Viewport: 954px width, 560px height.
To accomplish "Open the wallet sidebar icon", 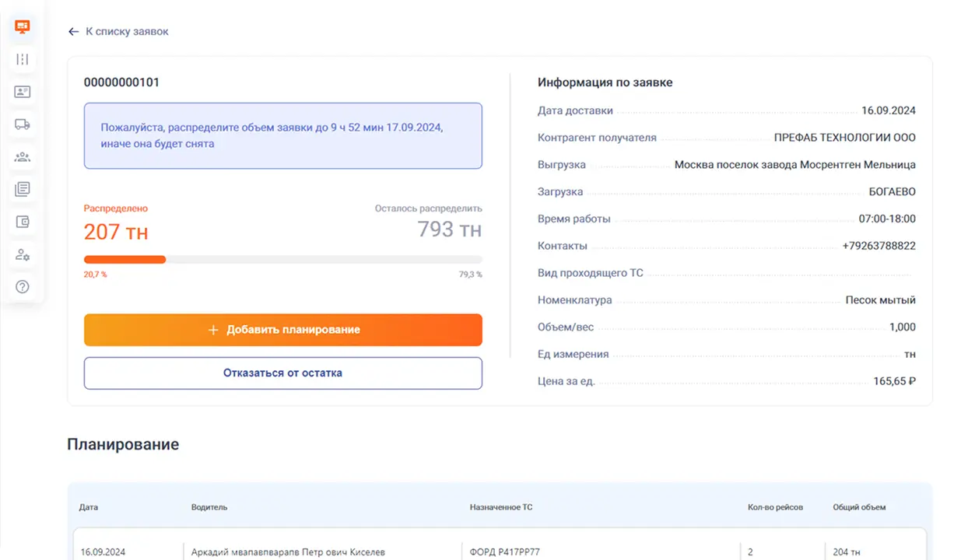I will (23, 222).
